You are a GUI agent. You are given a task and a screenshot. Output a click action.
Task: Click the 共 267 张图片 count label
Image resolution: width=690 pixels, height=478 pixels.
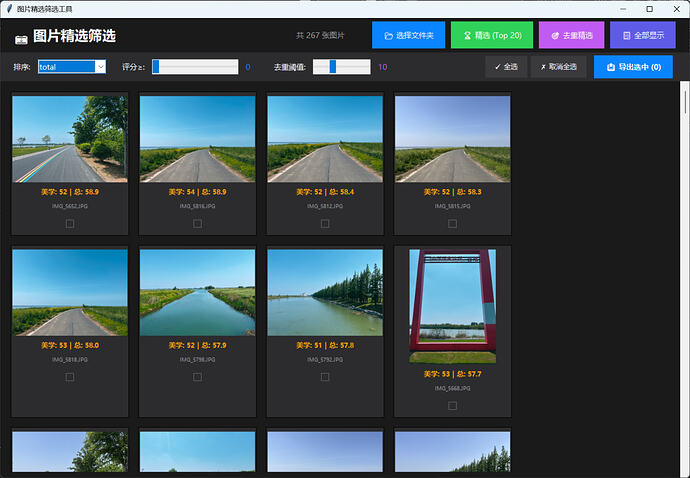[x=320, y=35]
